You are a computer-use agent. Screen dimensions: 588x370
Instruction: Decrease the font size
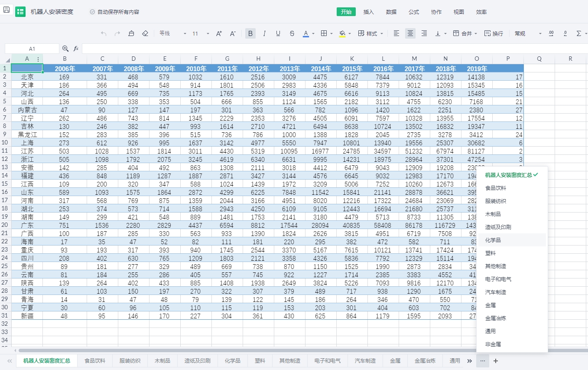click(x=233, y=33)
